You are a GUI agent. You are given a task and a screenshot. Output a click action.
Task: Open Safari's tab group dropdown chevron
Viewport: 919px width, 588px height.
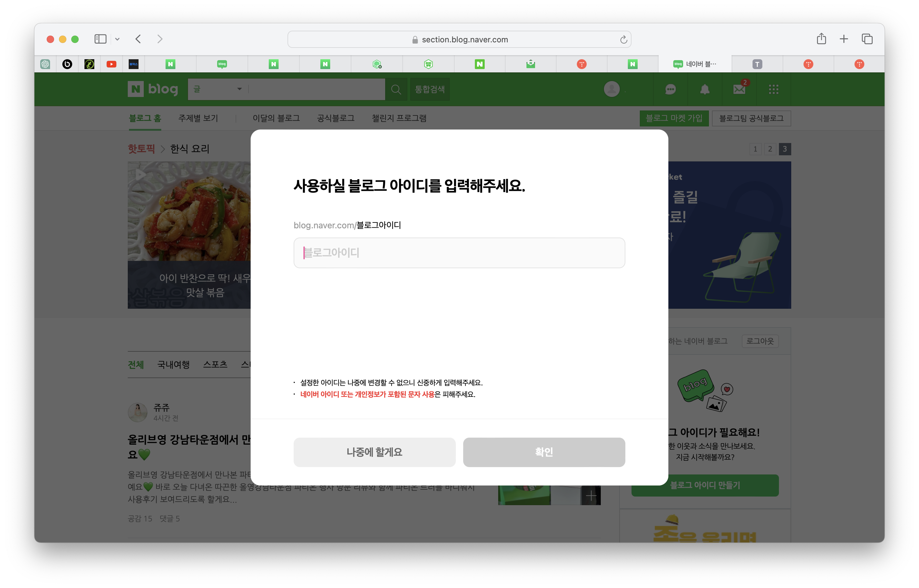[x=117, y=39]
